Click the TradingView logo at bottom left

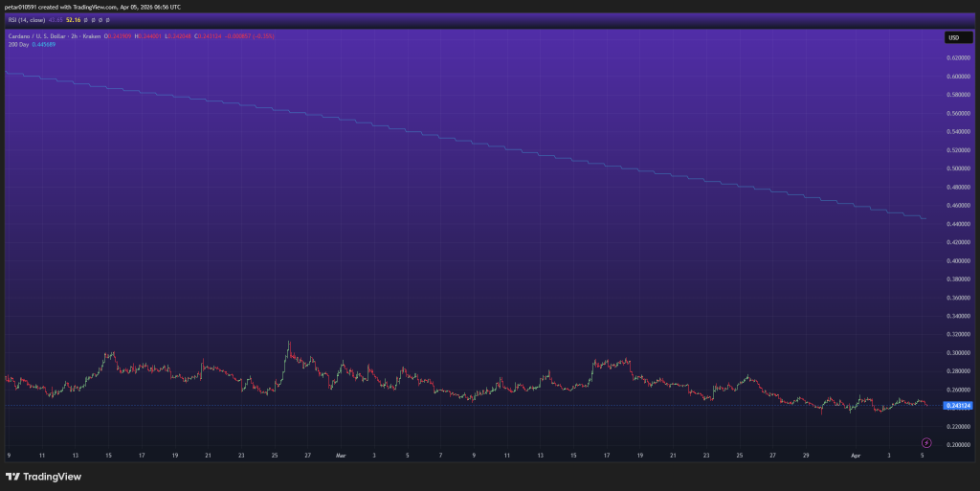[x=43, y=477]
